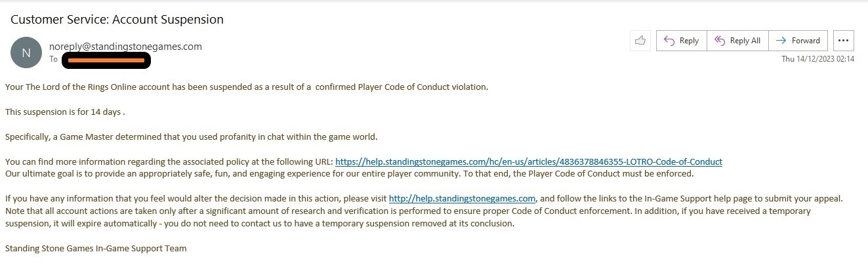This screenshot has width=868, height=273.
Task: Click the Reply All double-arrow icon
Action: (x=719, y=41)
